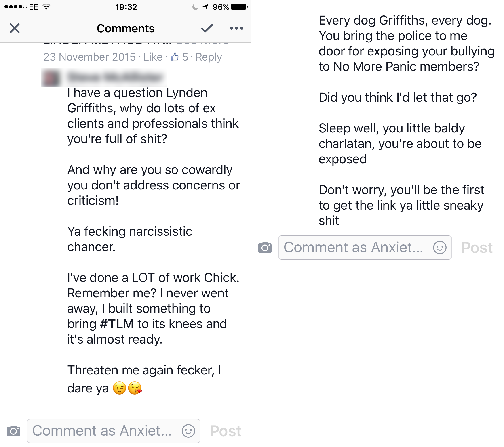The width and height of the screenshot is (504, 447).
Task: Tap the Like link under the comment
Action: (x=153, y=57)
